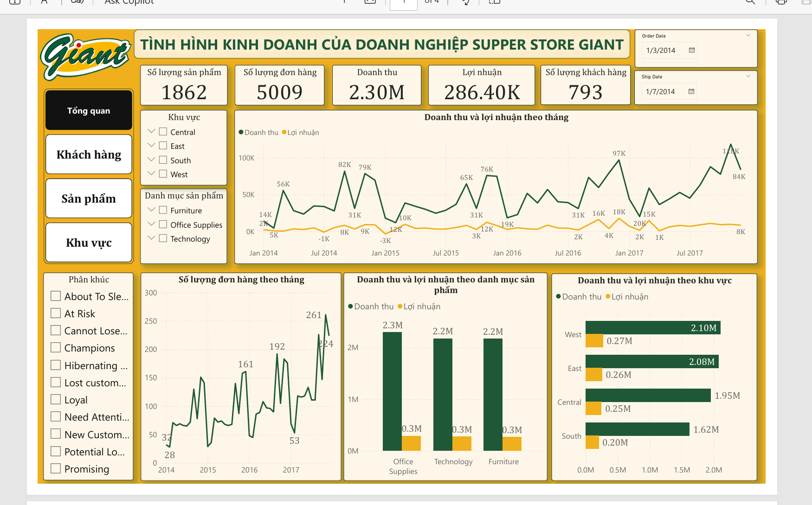Expand the Office Supplies category chevron
This screenshot has height=505, width=812.
point(151,224)
